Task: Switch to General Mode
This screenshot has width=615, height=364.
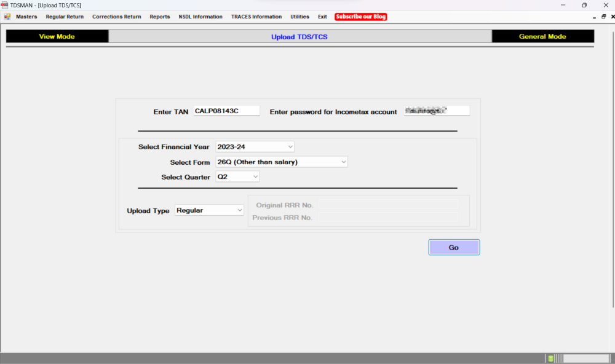Action: point(542,36)
